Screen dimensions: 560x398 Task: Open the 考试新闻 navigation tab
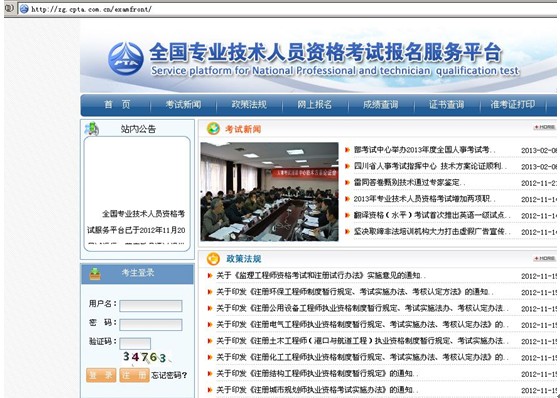coord(183,105)
